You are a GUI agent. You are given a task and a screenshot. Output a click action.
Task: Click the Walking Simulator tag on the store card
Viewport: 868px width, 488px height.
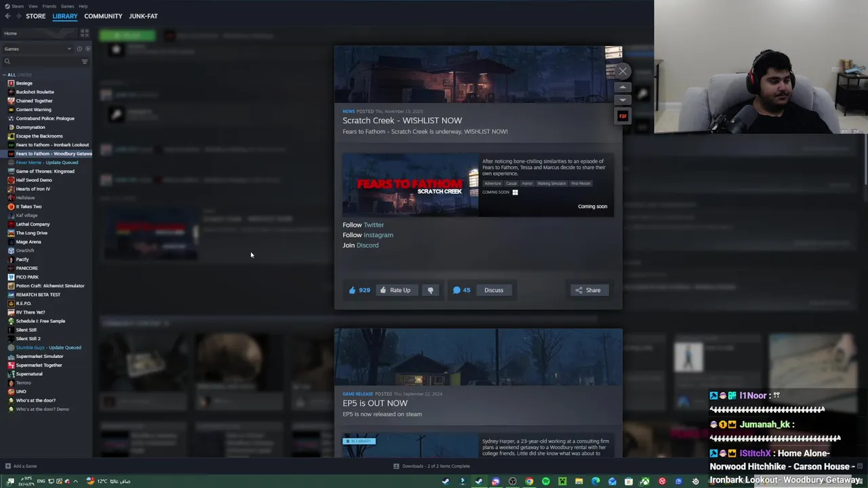pos(551,184)
